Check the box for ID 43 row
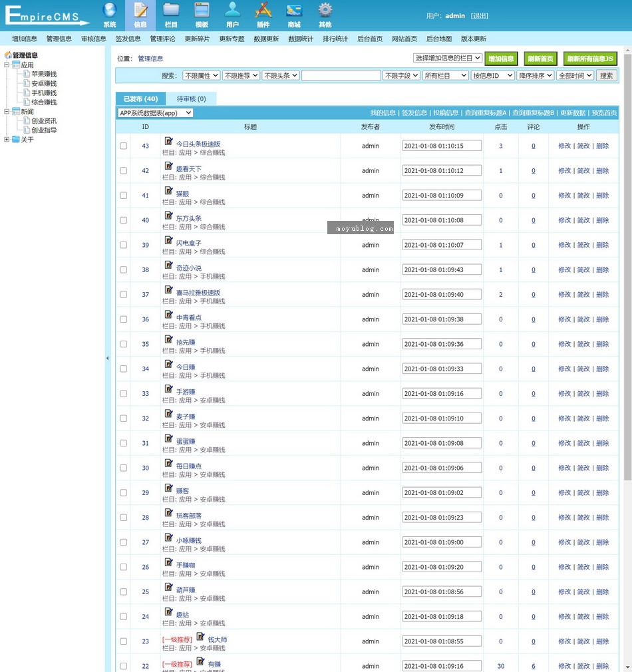The height and width of the screenshot is (672, 632). [x=123, y=146]
